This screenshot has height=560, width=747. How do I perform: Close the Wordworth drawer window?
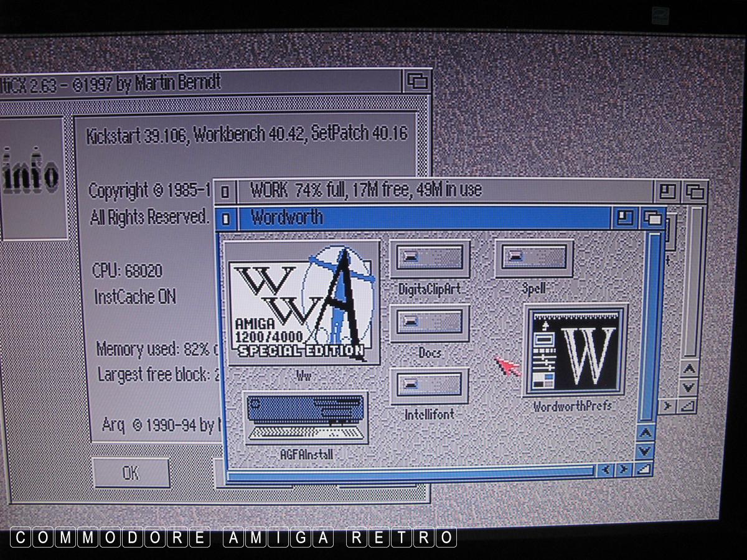click(x=226, y=218)
